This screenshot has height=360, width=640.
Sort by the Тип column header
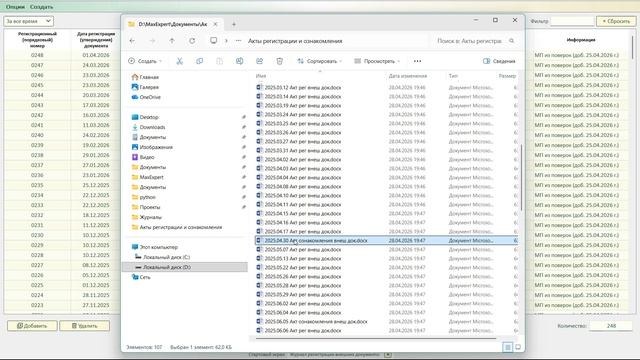[453, 76]
